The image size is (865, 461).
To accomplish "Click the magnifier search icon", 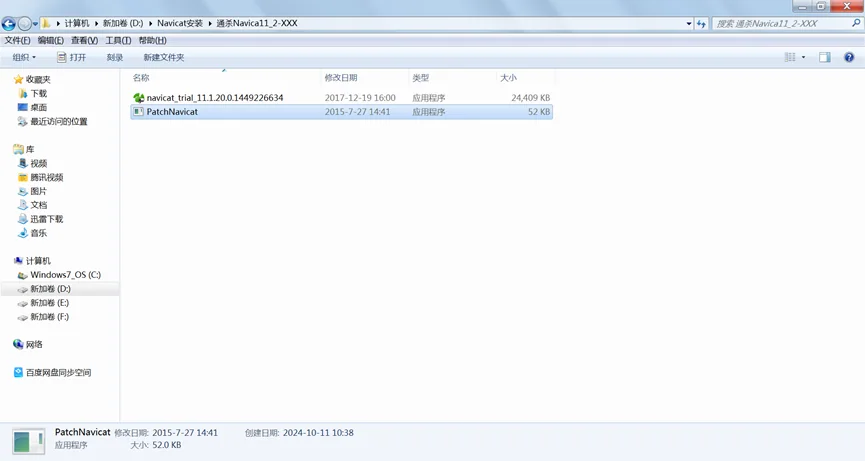I will coord(856,23).
